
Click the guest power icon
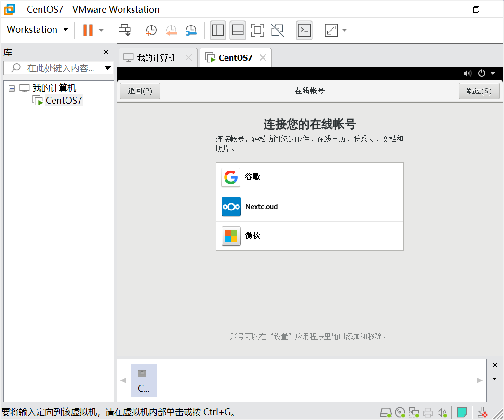(x=481, y=73)
